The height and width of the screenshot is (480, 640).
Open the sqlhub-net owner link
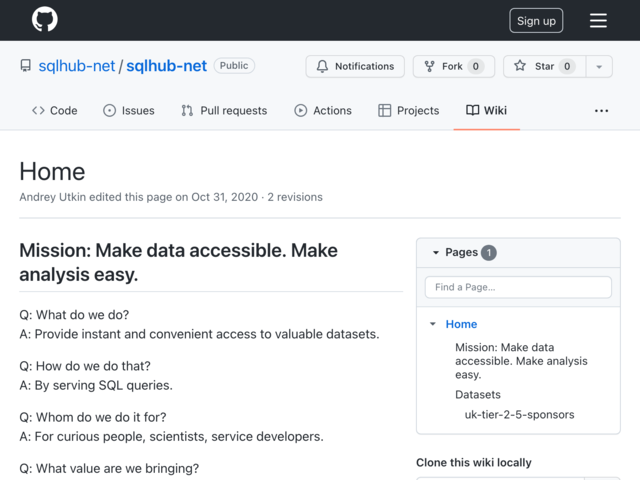point(77,66)
